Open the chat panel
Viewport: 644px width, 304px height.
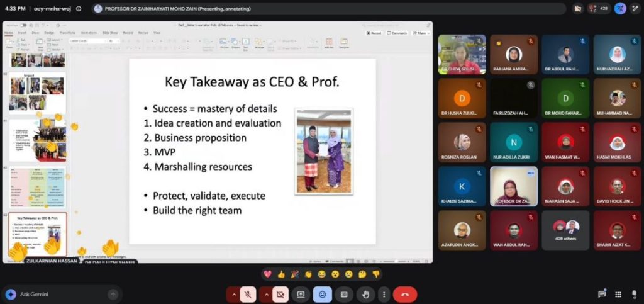pyautogui.click(x=602, y=294)
